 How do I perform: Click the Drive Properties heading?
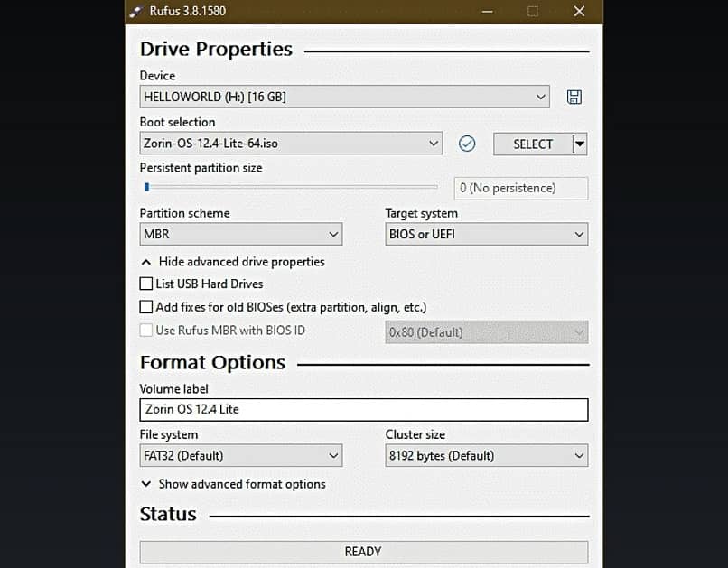(x=217, y=49)
